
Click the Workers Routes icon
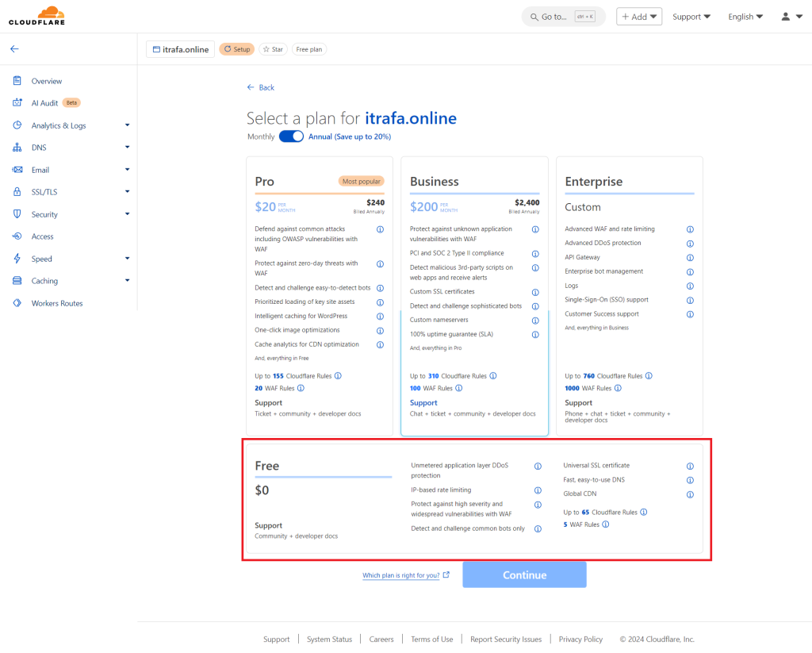click(x=17, y=303)
